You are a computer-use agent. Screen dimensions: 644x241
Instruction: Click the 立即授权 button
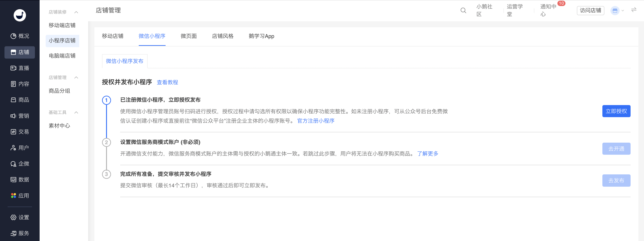(616, 111)
